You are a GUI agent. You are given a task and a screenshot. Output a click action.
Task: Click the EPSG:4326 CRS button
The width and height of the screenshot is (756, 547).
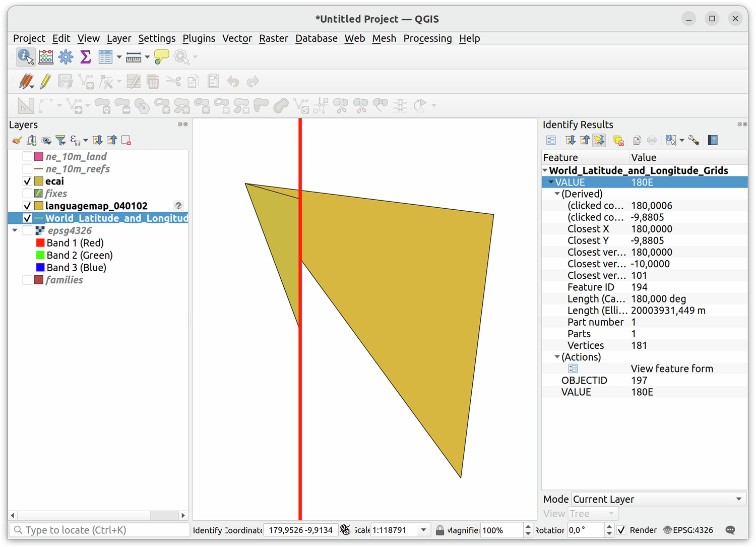(x=688, y=530)
